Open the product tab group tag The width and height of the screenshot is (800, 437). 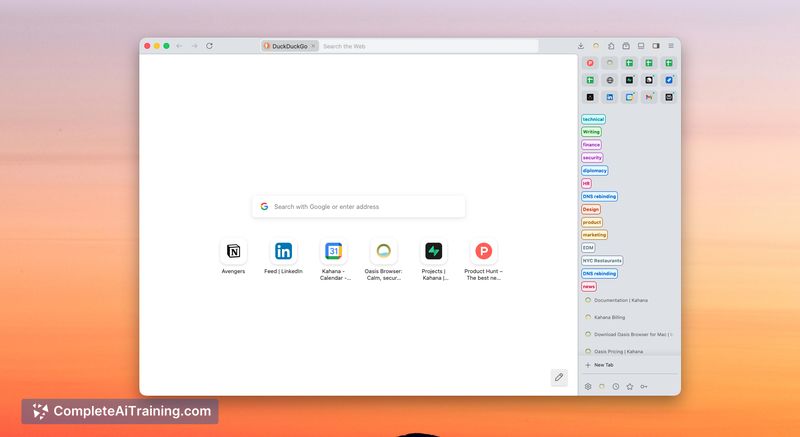[592, 222]
